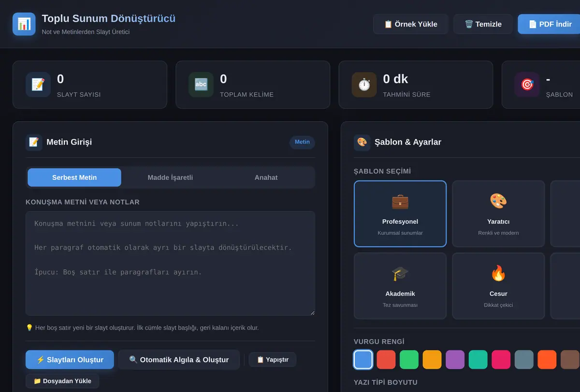Click the palette icon in Şablon & Ayarlar header
The width and height of the screenshot is (580, 392).
click(x=362, y=142)
